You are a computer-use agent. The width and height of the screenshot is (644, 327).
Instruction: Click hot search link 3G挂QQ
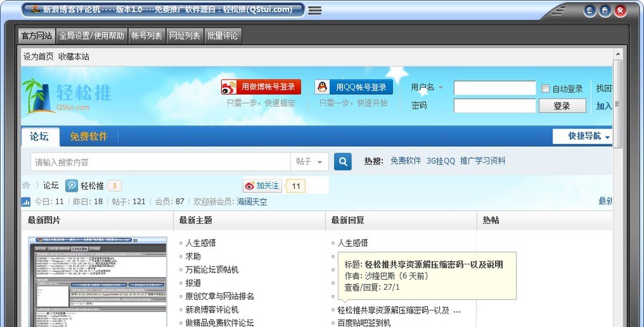click(440, 160)
